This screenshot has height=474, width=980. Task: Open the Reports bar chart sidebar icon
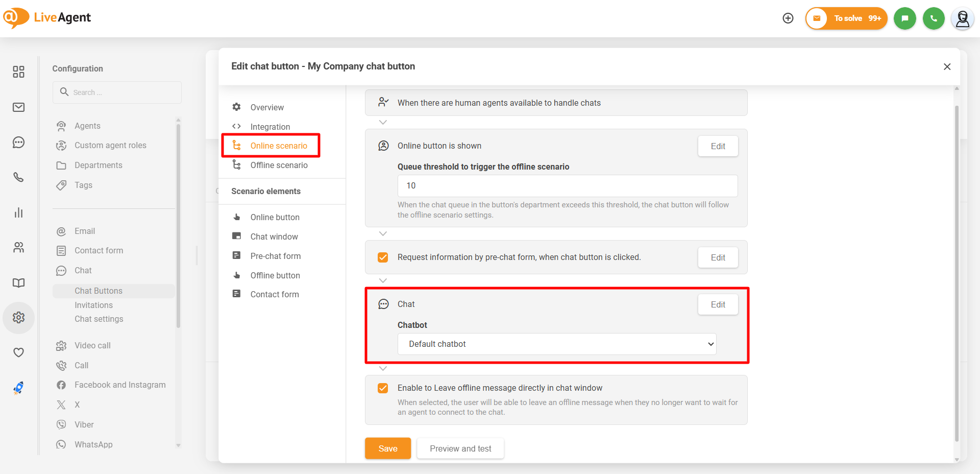(x=19, y=212)
